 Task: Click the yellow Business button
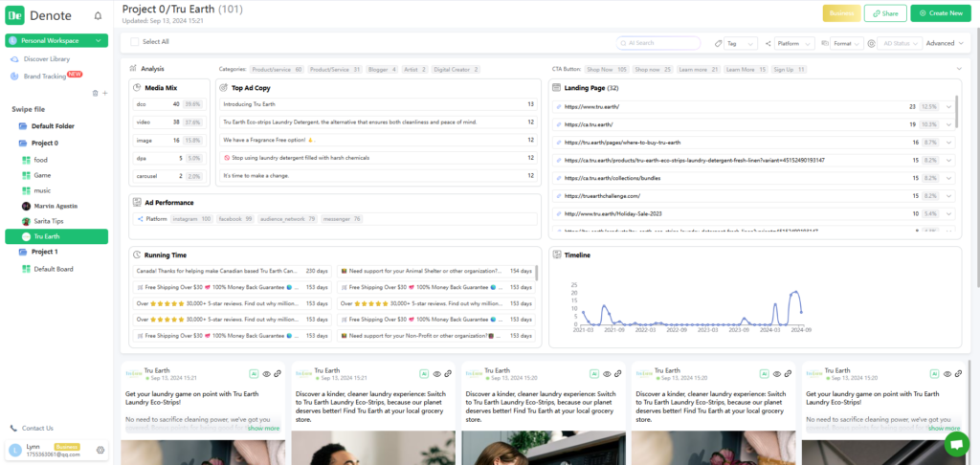[x=842, y=13]
